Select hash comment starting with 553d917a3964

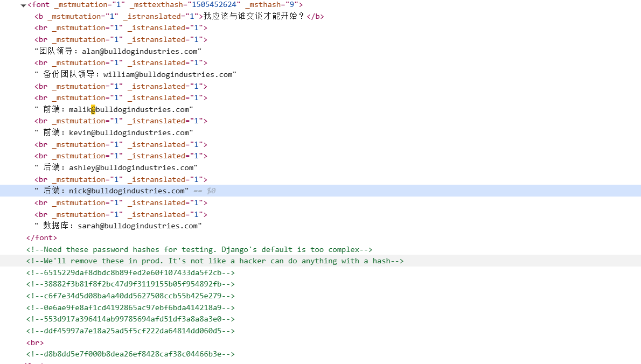coord(130,319)
